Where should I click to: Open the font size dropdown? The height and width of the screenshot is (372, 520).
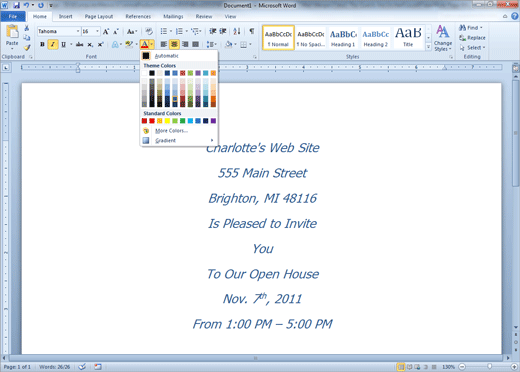pos(97,31)
